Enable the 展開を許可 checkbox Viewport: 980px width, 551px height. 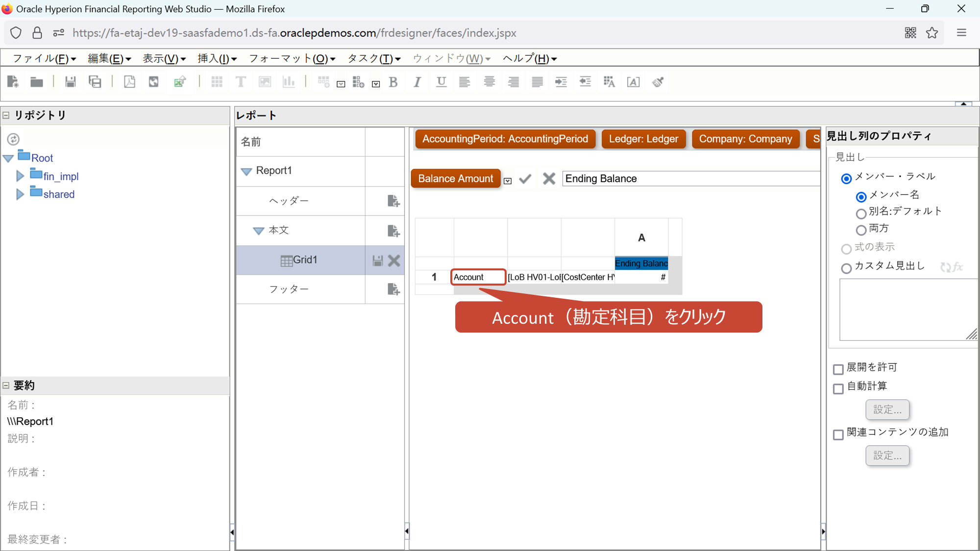point(838,369)
